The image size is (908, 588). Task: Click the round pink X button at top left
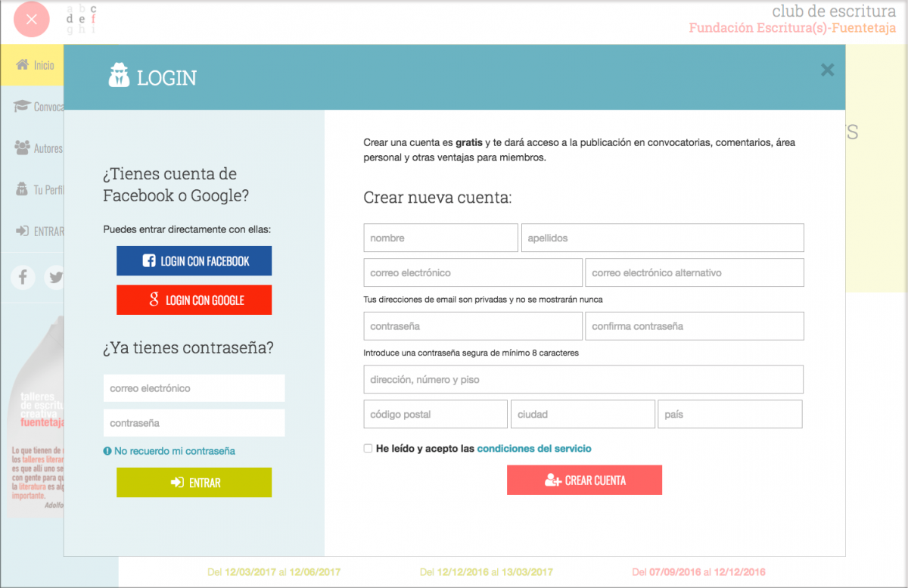(x=31, y=20)
